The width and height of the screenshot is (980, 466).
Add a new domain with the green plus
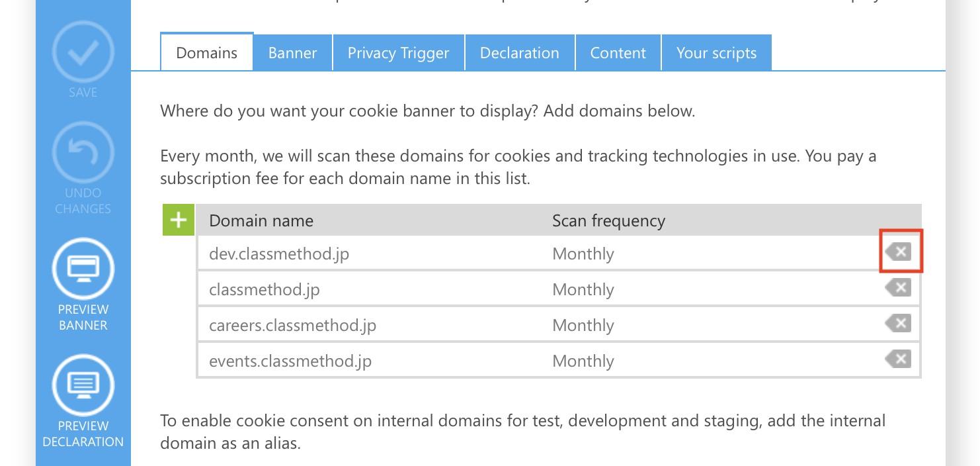[178, 220]
